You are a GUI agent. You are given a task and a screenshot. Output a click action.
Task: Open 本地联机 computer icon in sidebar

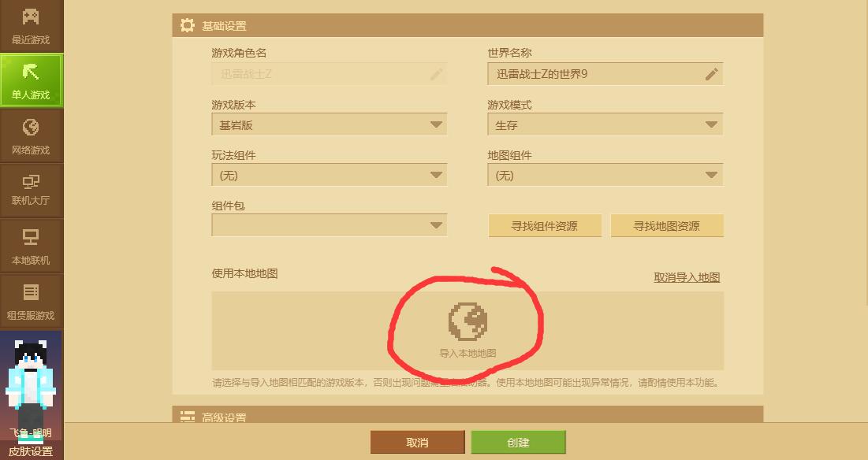(31, 237)
